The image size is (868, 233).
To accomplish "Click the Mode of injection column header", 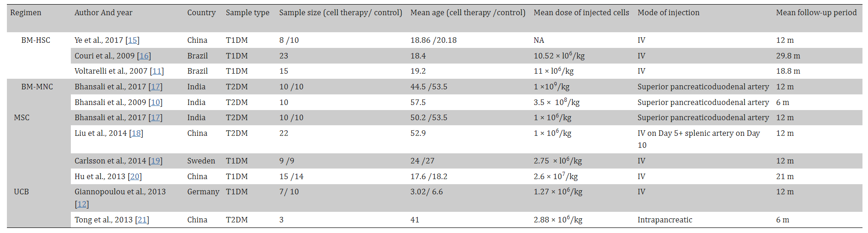I will point(668,13).
